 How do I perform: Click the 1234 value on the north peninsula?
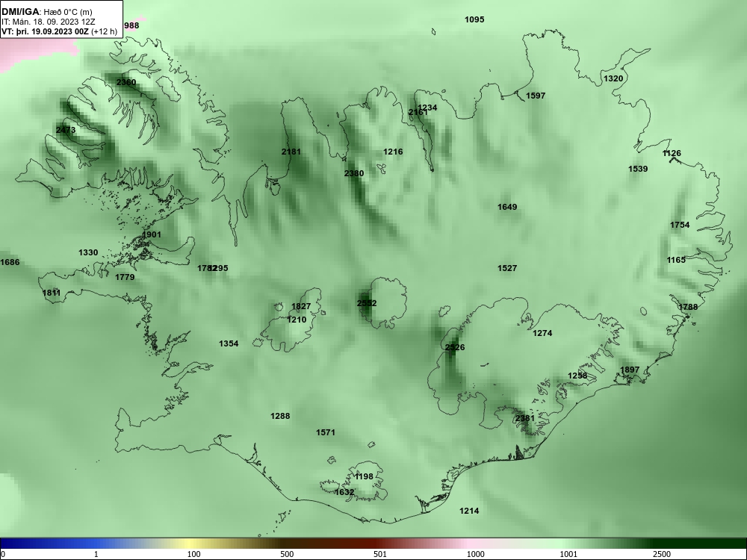[428, 108]
